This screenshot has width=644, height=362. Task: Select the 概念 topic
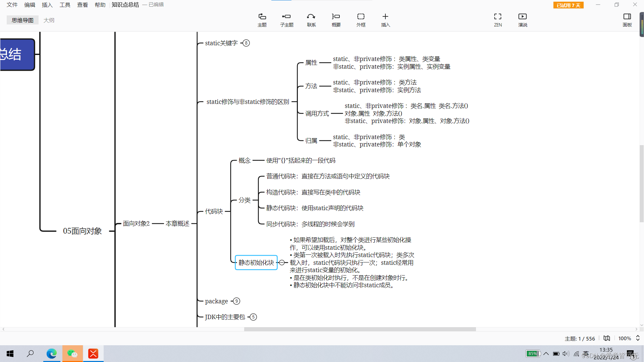click(x=245, y=160)
